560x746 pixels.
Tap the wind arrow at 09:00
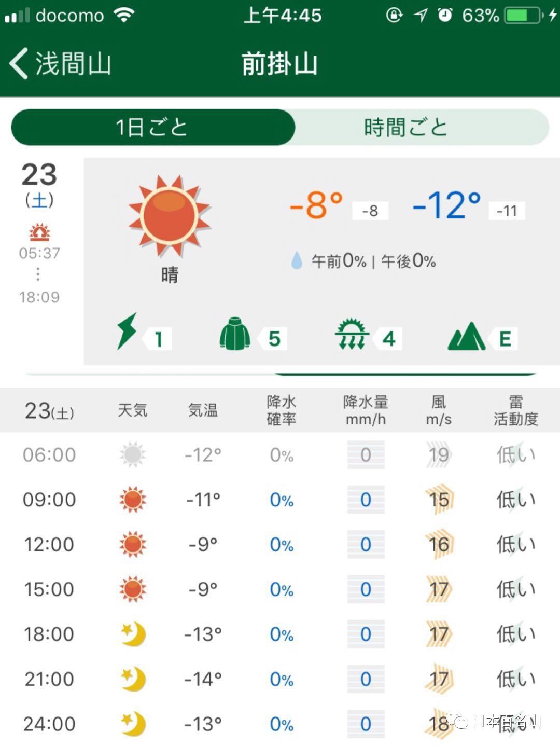[x=439, y=499]
